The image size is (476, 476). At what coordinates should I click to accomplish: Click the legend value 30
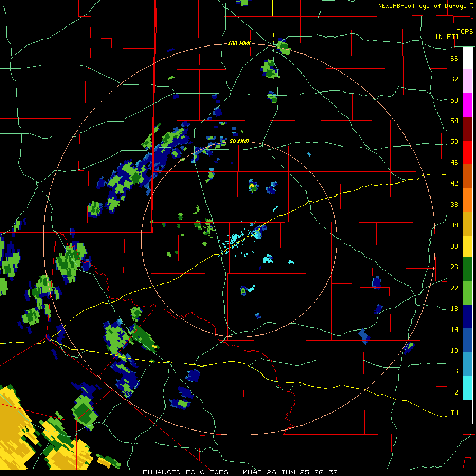point(454,246)
